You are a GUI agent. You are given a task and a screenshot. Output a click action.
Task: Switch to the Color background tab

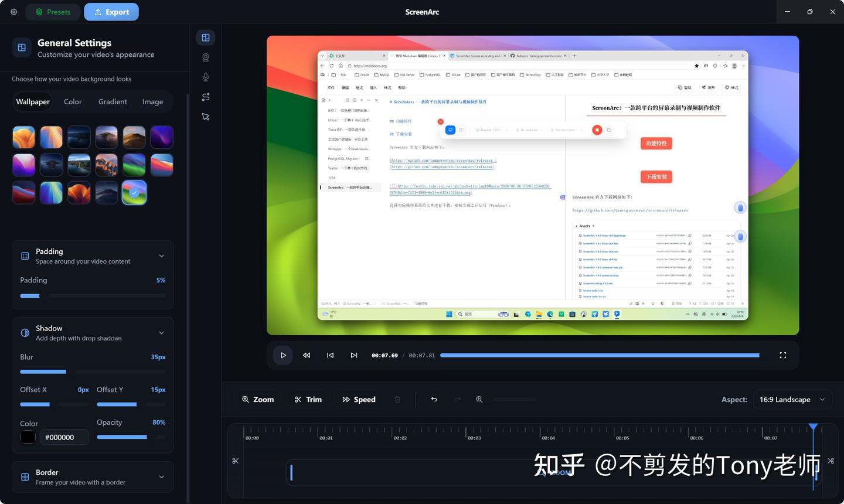(x=73, y=101)
